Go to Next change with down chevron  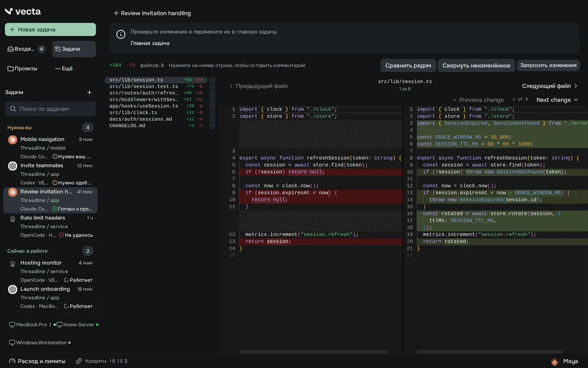557,100
